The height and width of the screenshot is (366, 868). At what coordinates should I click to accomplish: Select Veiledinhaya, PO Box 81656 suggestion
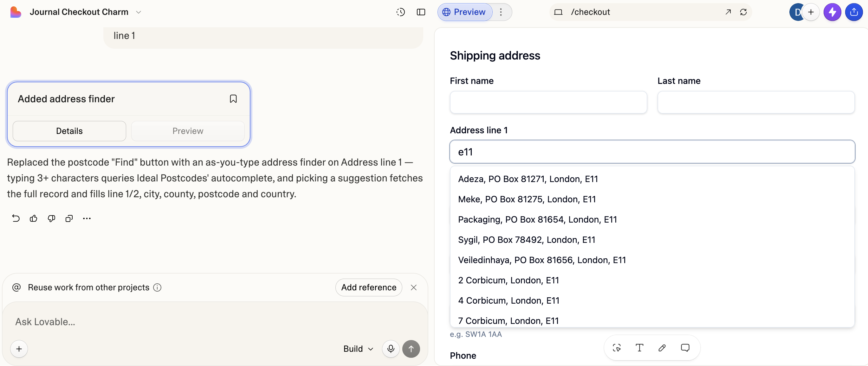[x=652, y=260]
